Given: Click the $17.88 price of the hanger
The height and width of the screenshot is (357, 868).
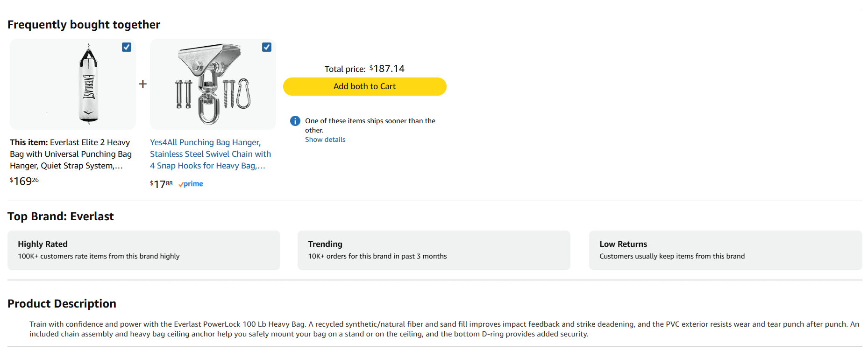Looking at the screenshot, I should pos(161,184).
